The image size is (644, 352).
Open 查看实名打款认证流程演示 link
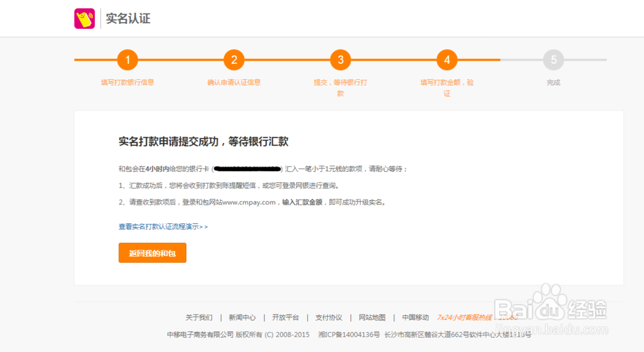[163, 227]
